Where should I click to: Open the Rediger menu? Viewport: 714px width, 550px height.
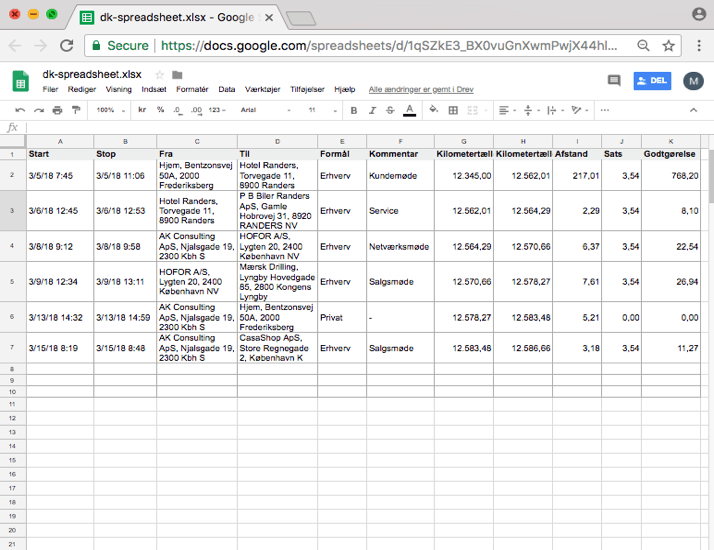click(x=82, y=89)
